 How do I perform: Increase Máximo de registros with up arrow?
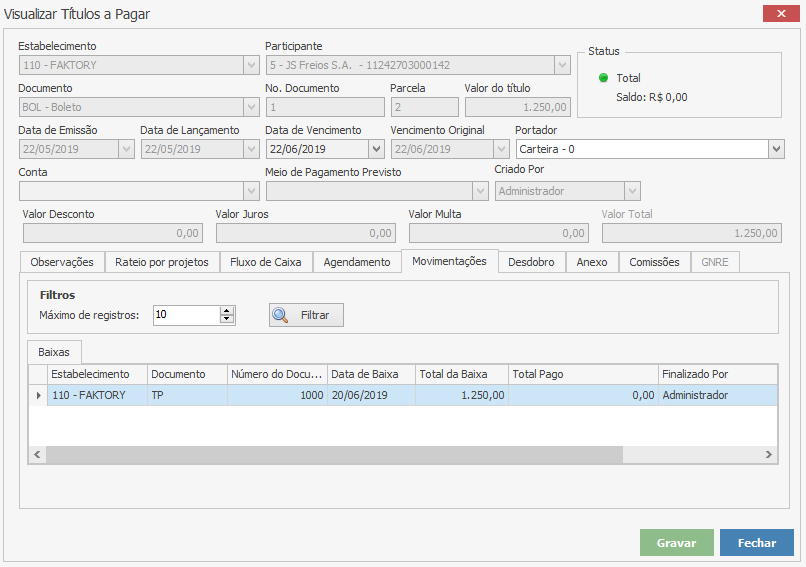click(x=227, y=310)
